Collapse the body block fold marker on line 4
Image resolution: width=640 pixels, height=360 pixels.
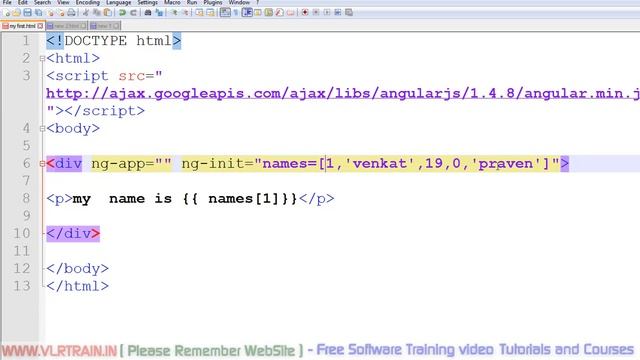coord(42,129)
